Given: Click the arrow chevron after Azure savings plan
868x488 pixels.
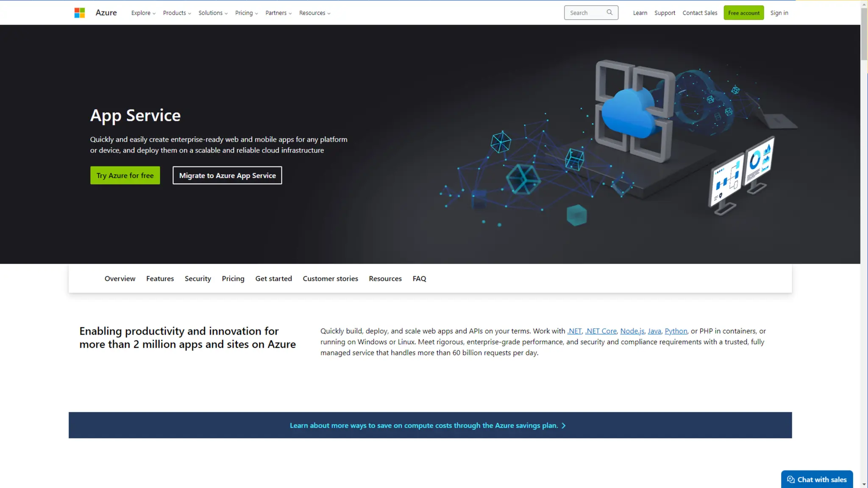Looking at the screenshot, I should 563,426.
